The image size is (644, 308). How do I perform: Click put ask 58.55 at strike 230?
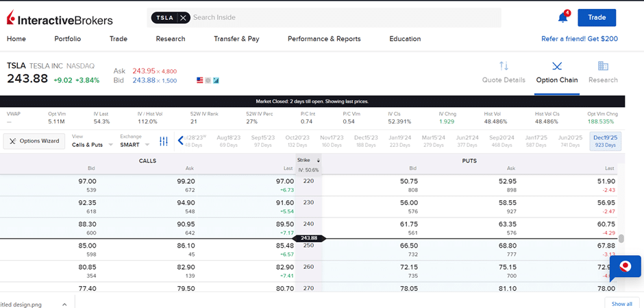[x=507, y=203]
